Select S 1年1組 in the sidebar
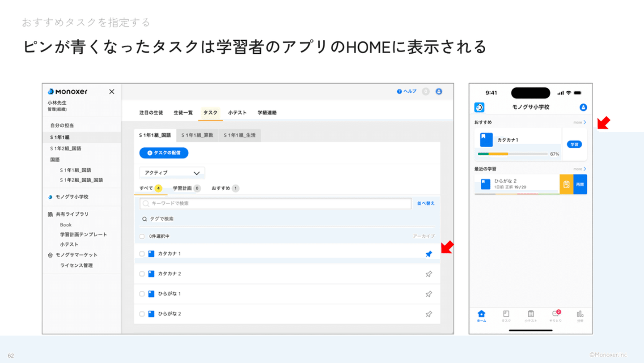The width and height of the screenshot is (644, 363). (x=60, y=137)
